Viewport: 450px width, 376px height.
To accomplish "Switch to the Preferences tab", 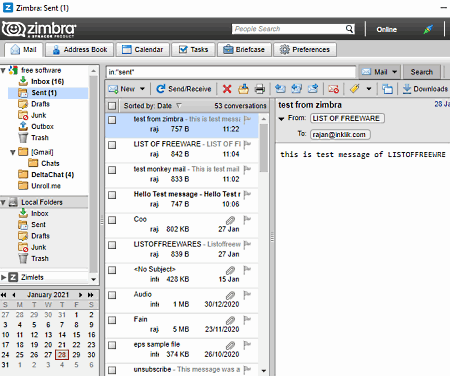I will 305,50.
